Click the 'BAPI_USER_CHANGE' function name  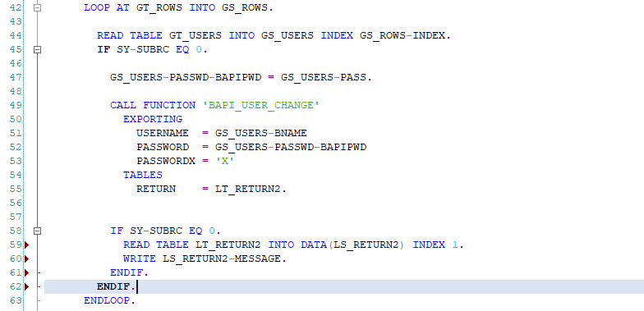pyautogui.click(x=261, y=105)
